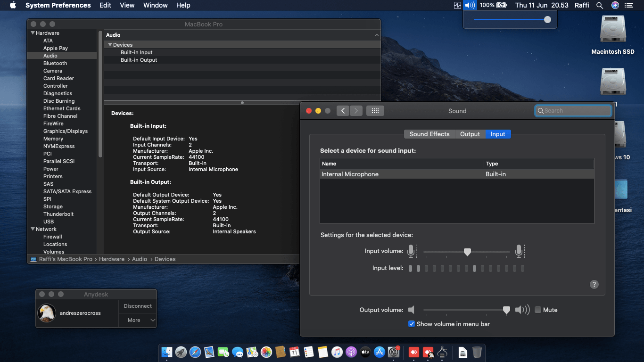Click the forward arrow in Sound window
The height and width of the screenshot is (362, 644).
(356, 111)
